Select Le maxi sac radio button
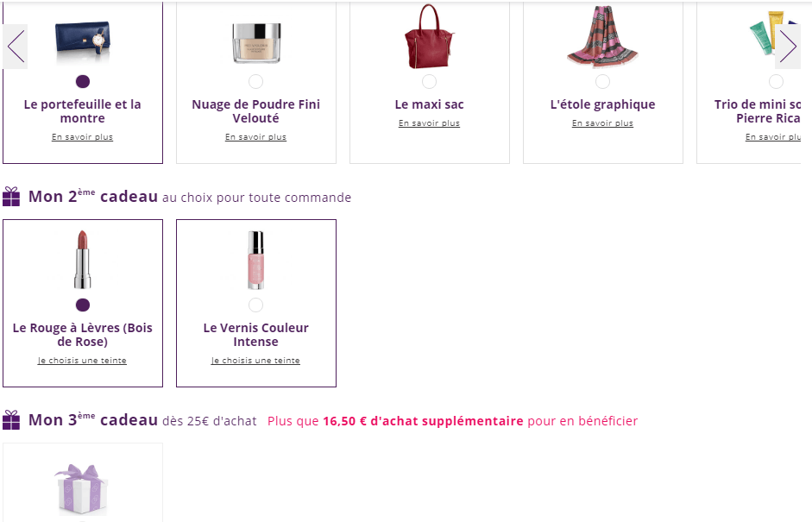The width and height of the screenshot is (812, 522). click(x=429, y=81)
